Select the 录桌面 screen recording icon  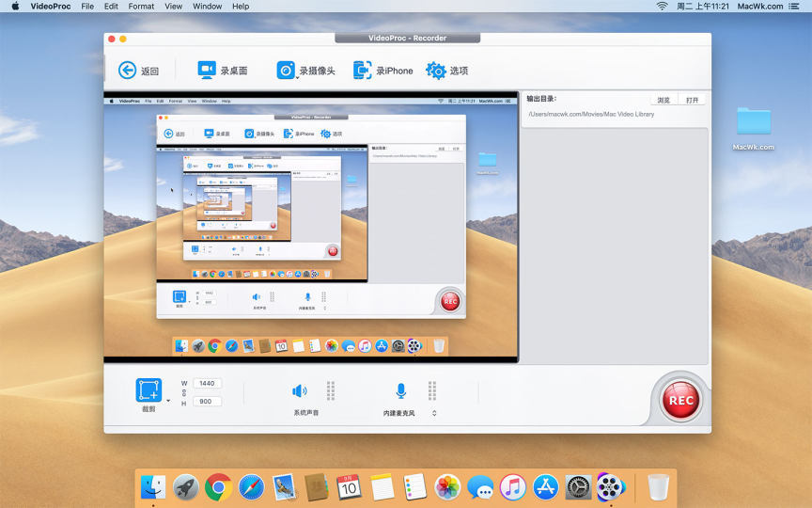207,71
